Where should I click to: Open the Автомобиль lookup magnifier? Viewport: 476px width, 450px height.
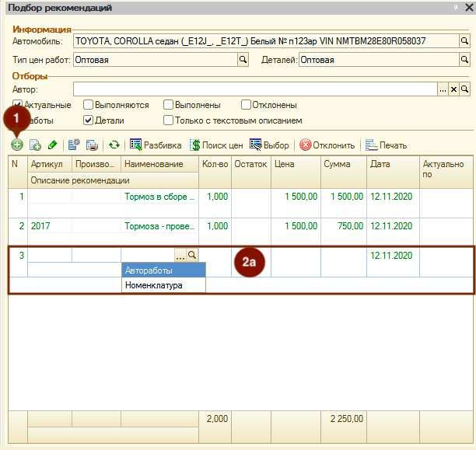tap(464, 40)
